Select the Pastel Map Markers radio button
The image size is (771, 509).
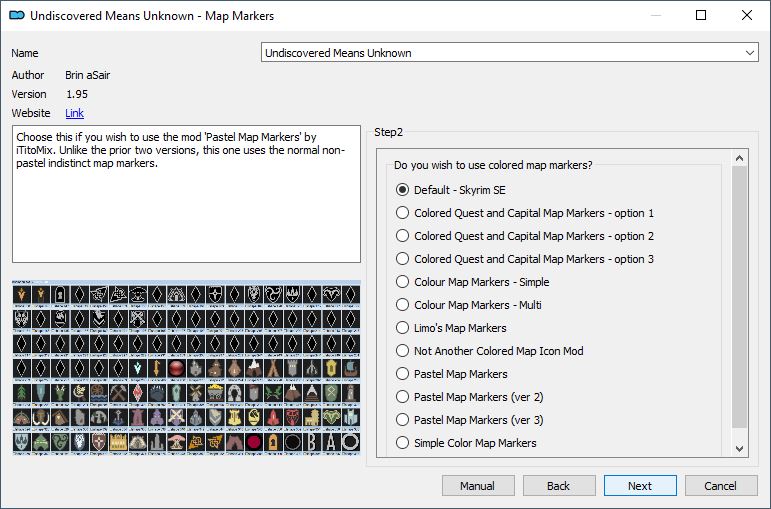403,374
